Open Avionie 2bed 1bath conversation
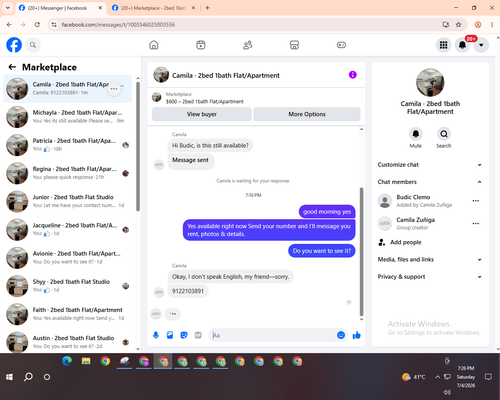 pyautogui.click(x=68, y=258)
